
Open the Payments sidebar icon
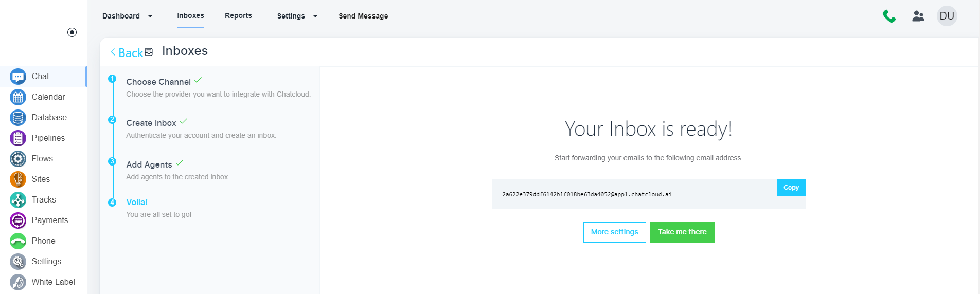[18, 220]
